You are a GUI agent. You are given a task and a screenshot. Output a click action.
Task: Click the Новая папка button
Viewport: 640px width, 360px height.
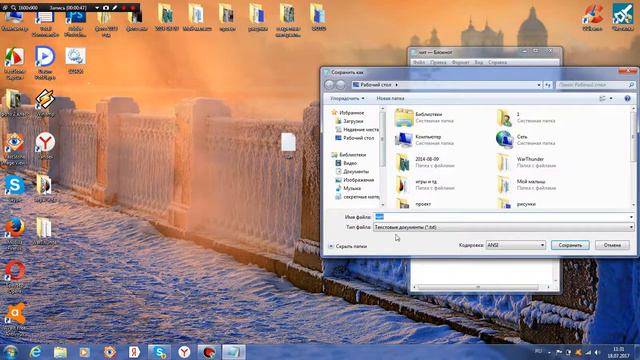[x=390, y=98]
